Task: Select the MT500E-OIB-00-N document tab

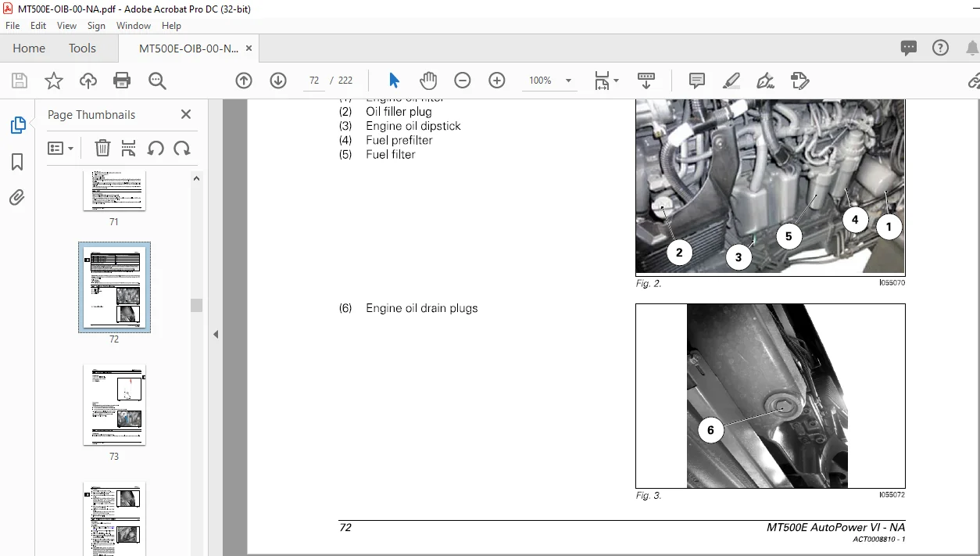Action: pyautogui.click(x=188, y=48)
